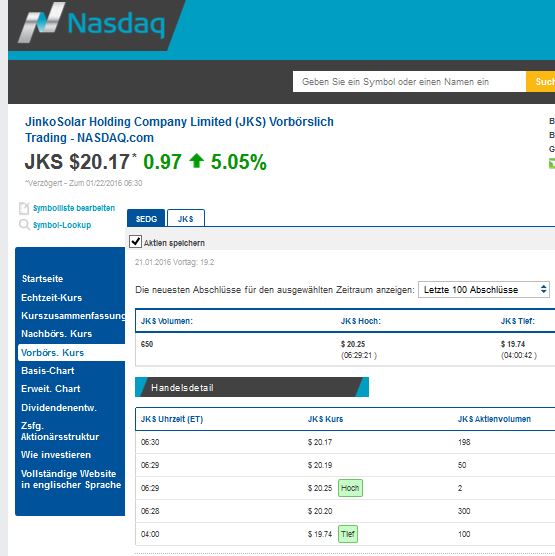Open Startseite in sidebar menu
This screenshot has width=555, height=556.
42,279
